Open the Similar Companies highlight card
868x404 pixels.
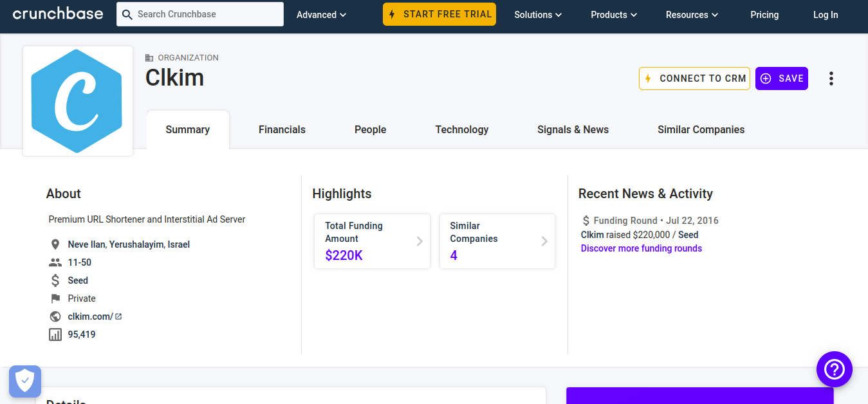pos(497,241)
